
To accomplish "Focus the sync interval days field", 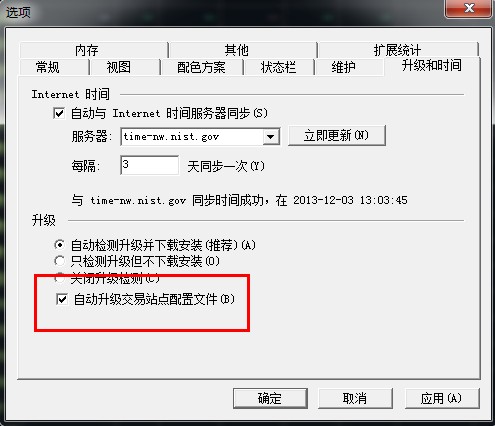I will click(149, 165).
